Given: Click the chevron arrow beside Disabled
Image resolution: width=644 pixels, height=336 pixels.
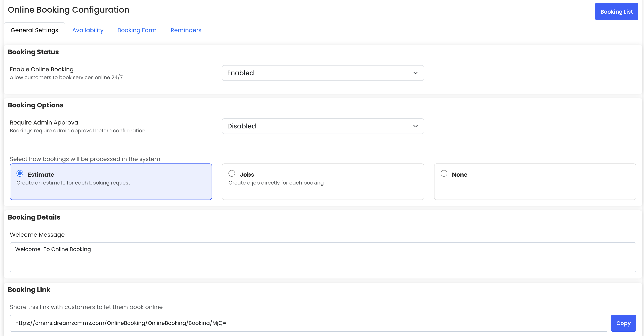Looking at the screenshot, I should (415, 126).
